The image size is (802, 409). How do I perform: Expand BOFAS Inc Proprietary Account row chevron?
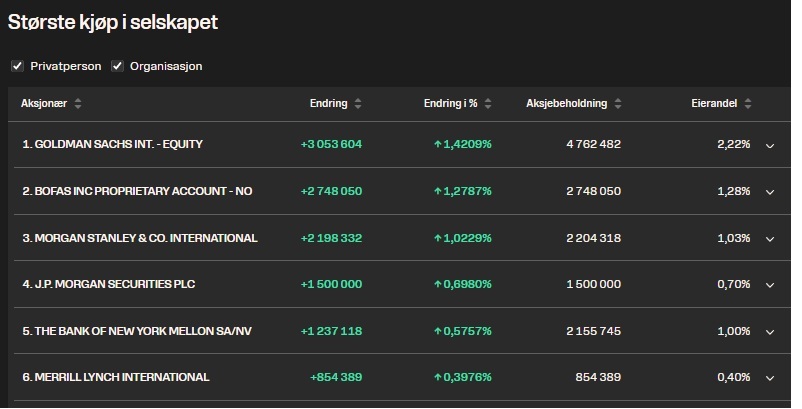click(x=770, y=192)
